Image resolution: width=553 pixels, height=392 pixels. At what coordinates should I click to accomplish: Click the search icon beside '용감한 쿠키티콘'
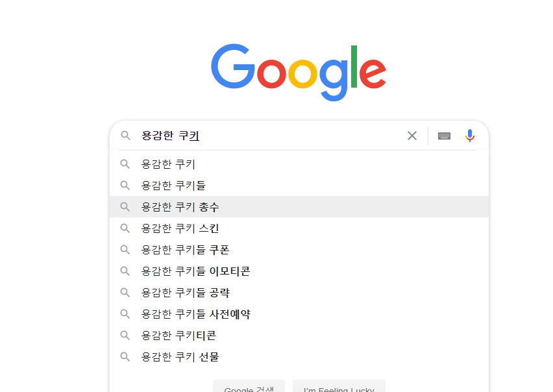point(125,336)
